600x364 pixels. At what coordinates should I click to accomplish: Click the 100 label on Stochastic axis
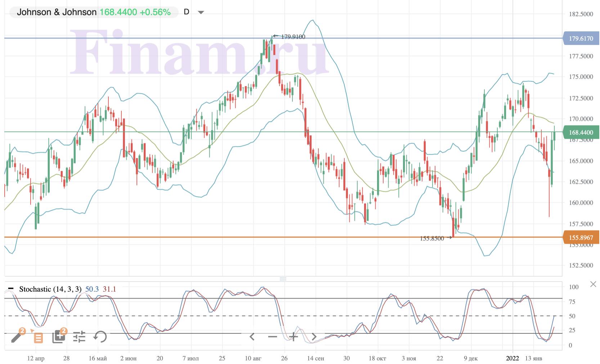[x=574, y=287]
